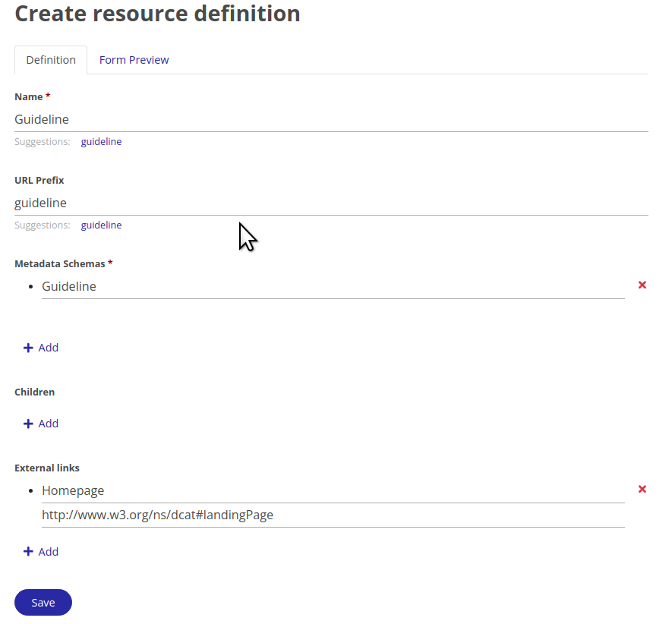Apply the guideline suggestion under URL Prefix
The image size is (672, 624).
(x=101, y=225)
